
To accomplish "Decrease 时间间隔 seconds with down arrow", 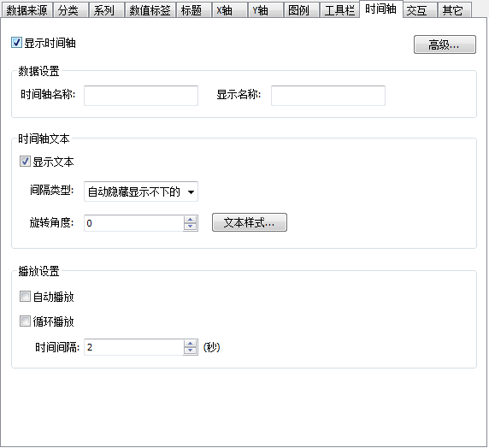I will 191,351.
